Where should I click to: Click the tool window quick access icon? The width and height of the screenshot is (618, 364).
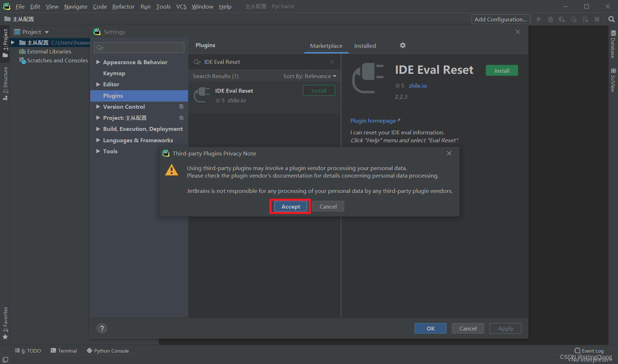click(5, 360)
